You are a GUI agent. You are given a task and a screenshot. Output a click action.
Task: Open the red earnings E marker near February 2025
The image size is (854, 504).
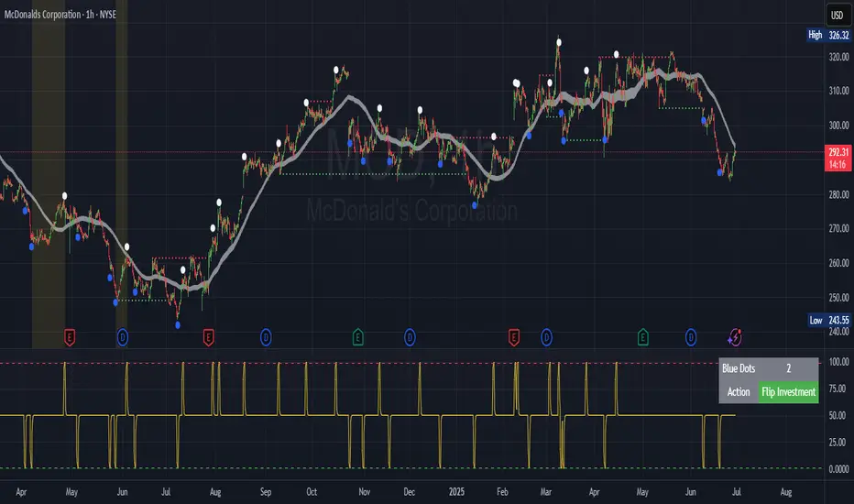(x=514, y=338)
